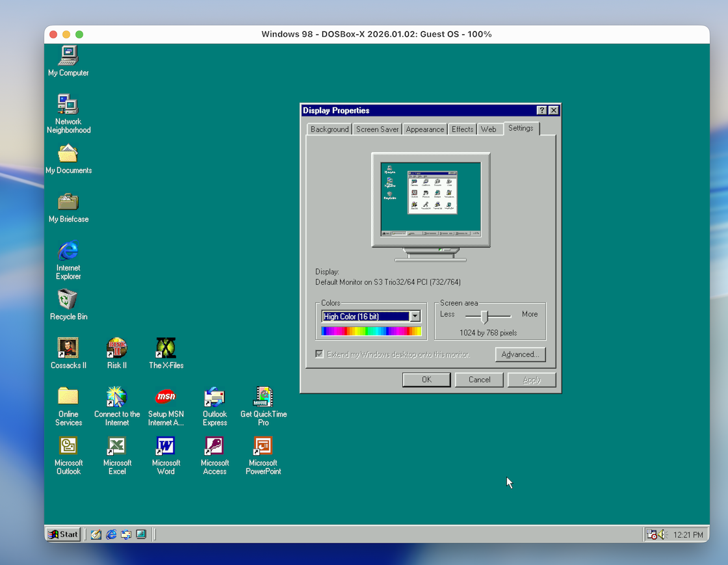The image size is (728, 565).
Task: Click the 'Less' label beside slider
Action: [x=447, y=314]
